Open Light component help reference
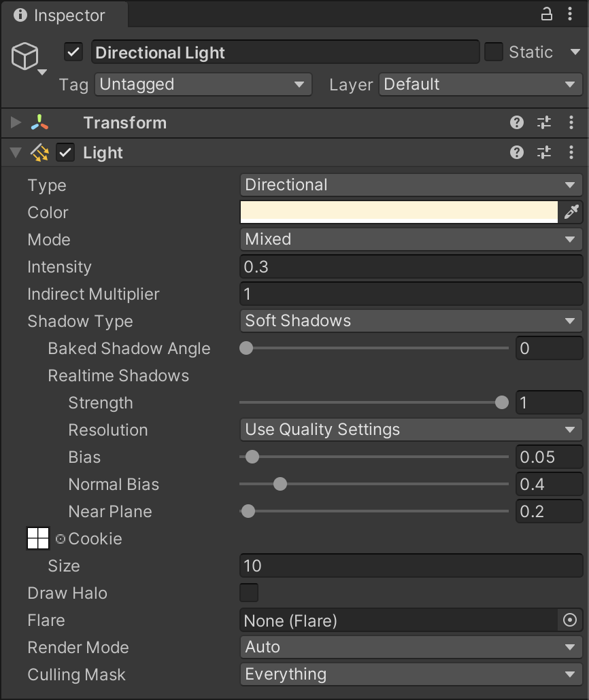 tap(517, 153)
